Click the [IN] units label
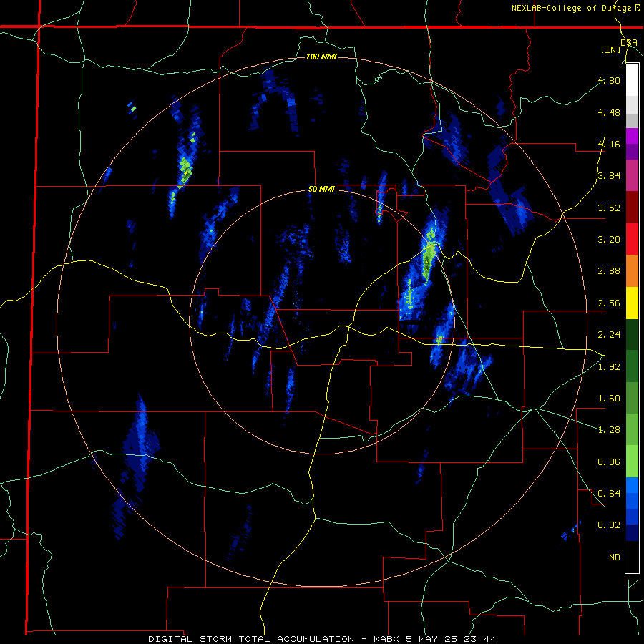 (611, 49)
